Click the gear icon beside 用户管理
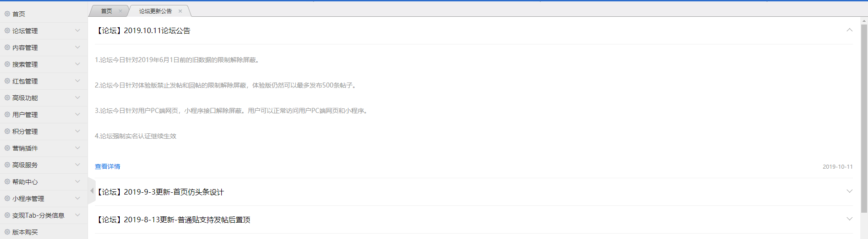Screen dimensions: 868x239 [7, 115]
